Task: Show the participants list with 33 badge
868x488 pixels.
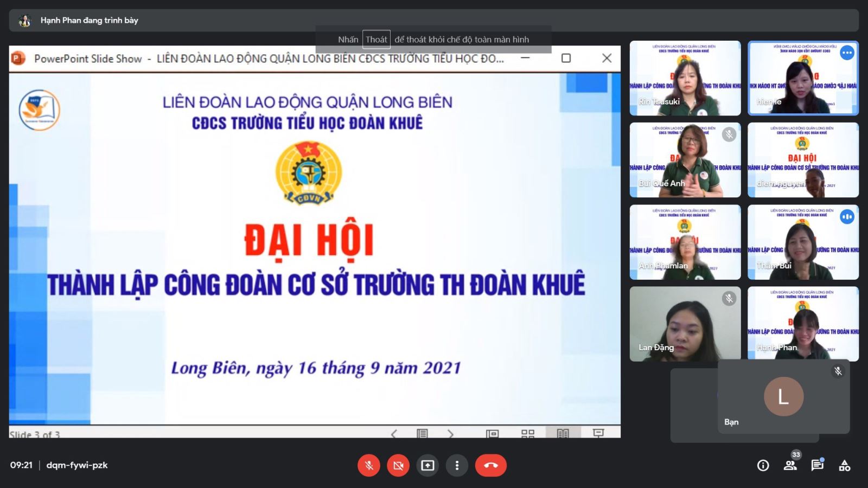Action: 790,465
